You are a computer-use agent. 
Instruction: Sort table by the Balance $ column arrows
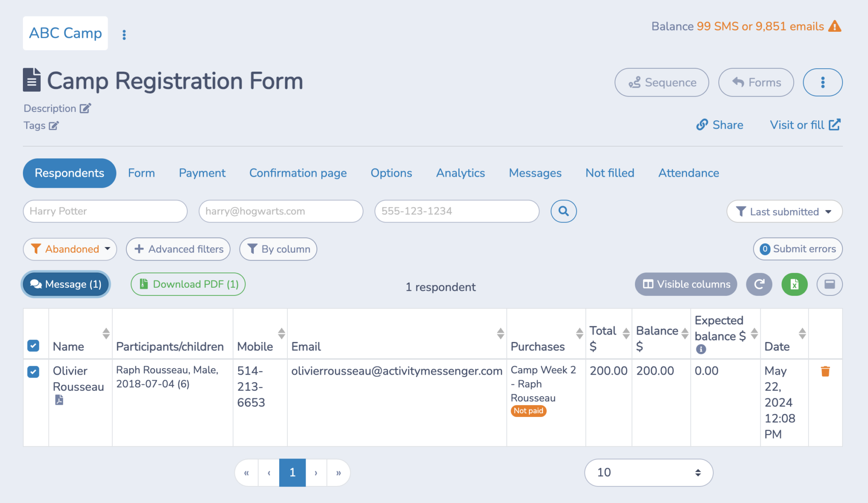click(685, 333)
